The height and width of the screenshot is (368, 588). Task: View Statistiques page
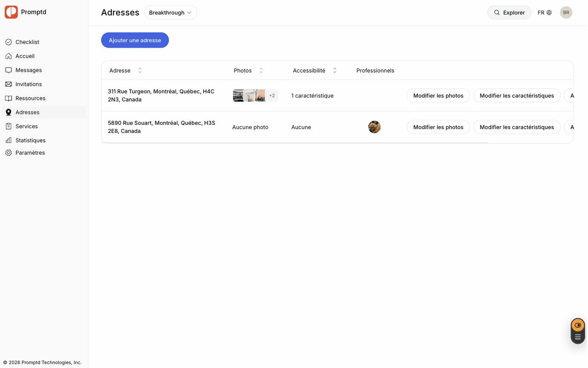click(x=44, y=140)
